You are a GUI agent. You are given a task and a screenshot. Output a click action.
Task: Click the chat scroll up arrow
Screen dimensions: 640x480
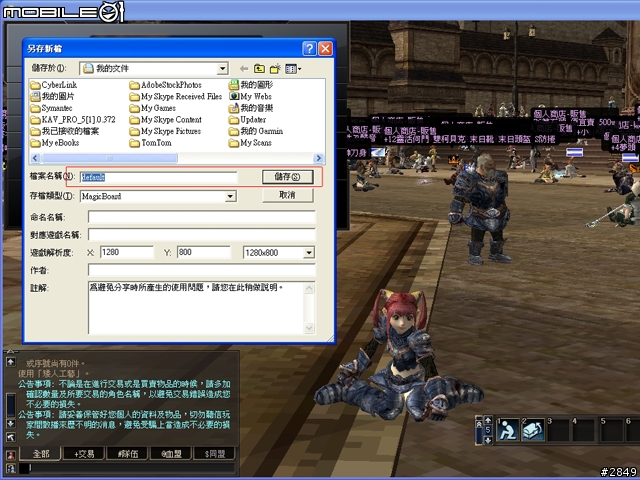point(11,362)
